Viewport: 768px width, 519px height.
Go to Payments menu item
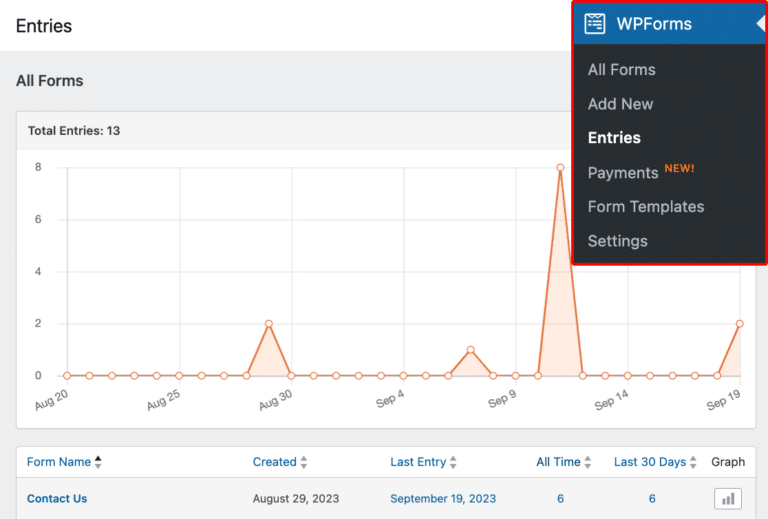click(x=623, y=173)
